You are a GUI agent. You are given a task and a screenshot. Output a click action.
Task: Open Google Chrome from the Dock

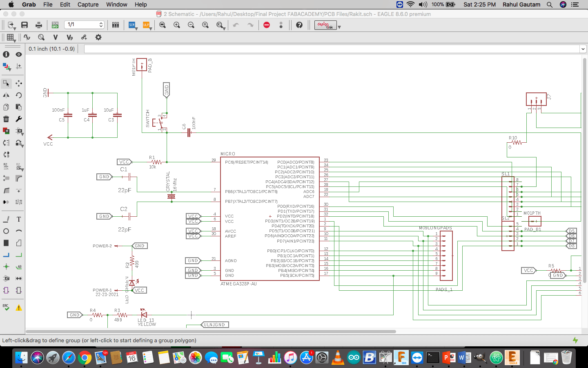coord(85,358)
